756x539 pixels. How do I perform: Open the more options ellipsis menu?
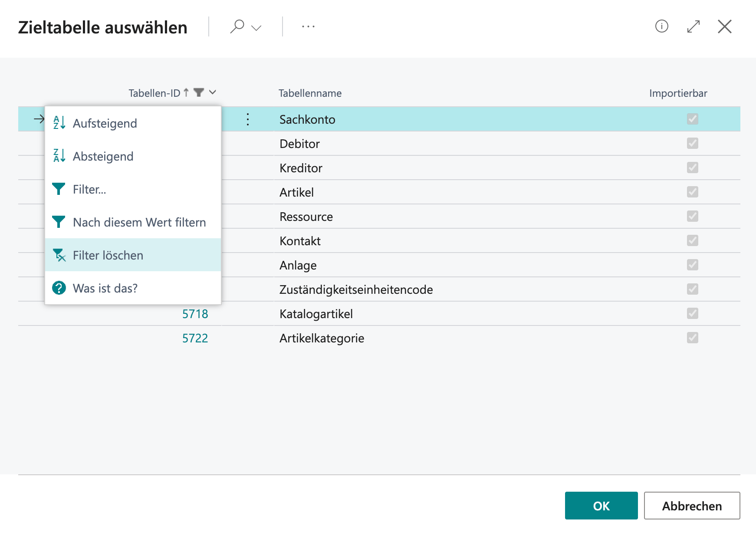pyautogui.click(x=308, y=26)
